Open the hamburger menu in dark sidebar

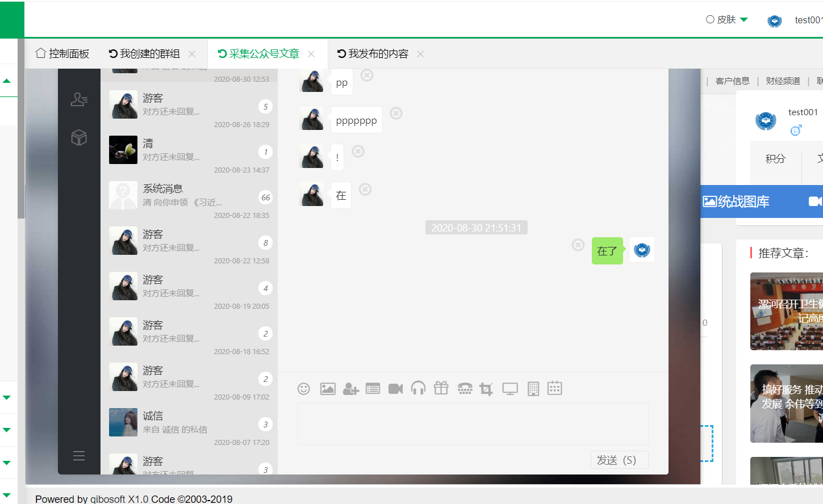[79, 456]
